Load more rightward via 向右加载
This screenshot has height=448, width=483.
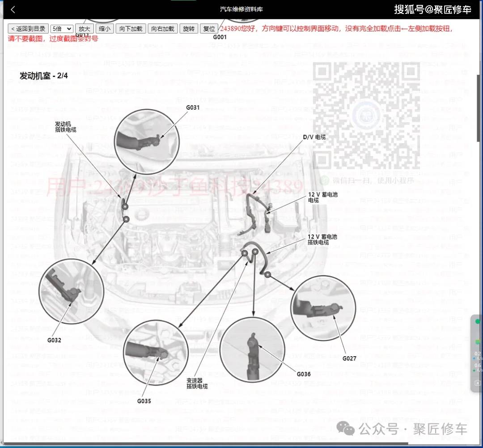(x=163, y=29)
